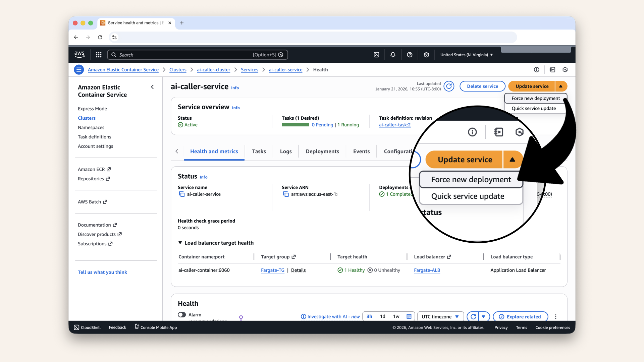Open the AWS help question mark icon
The height and width of the screenshot is (362, 644).
tap(409, 54)
